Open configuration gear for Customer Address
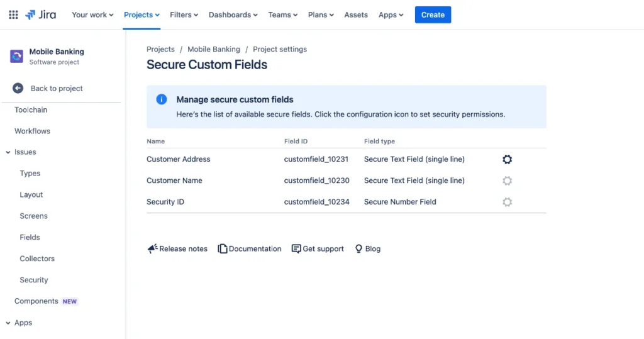 pyautogui.click(x=508, y=159)
